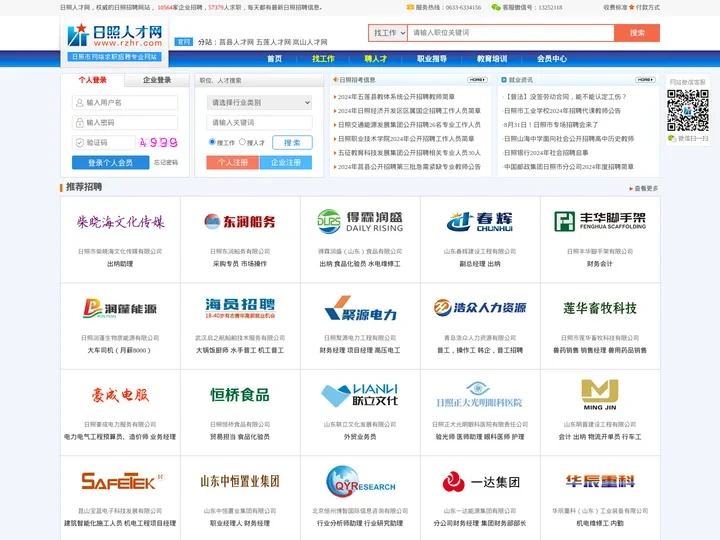Open 华辰重科 logo
Image resolution: width=720 pixels, height=540 pixels.
600,481
